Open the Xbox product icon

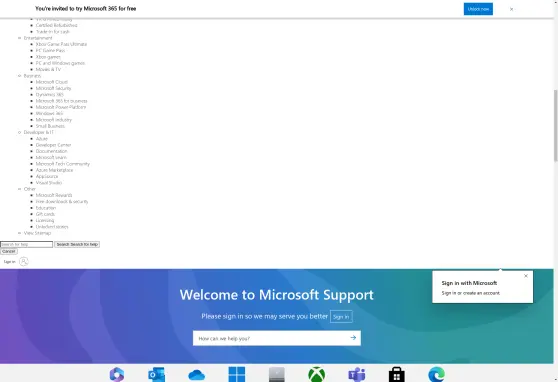click(317, 375)
